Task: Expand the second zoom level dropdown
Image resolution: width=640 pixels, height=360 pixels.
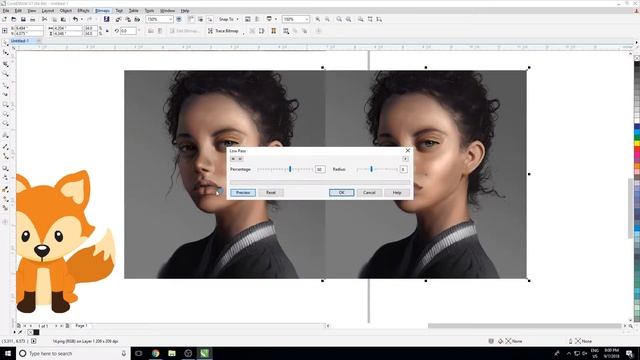Action: pos(307,19)
